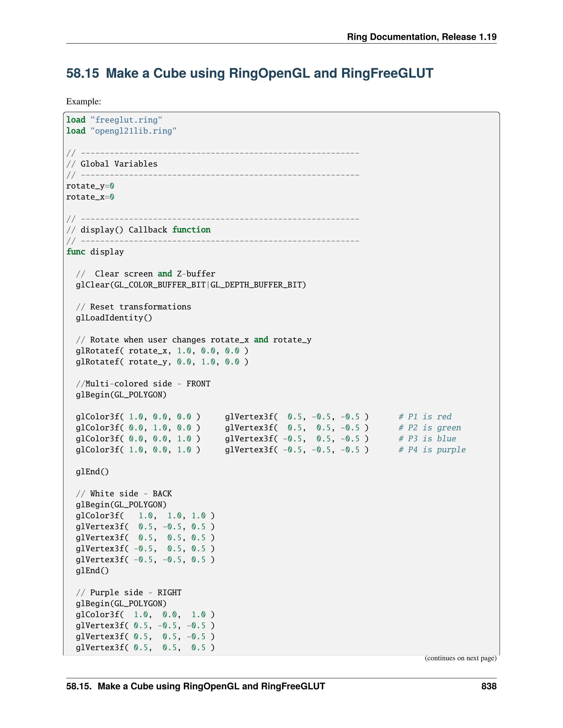Click the comment '// Purple side - RIGHT'
Screen dimensions: 563x728
[x=129, y=593]
